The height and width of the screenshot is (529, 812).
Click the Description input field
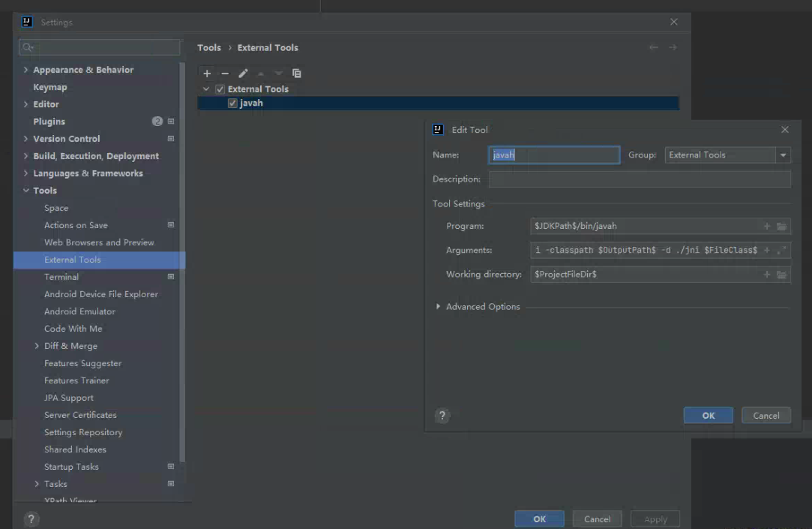point(640,179)
